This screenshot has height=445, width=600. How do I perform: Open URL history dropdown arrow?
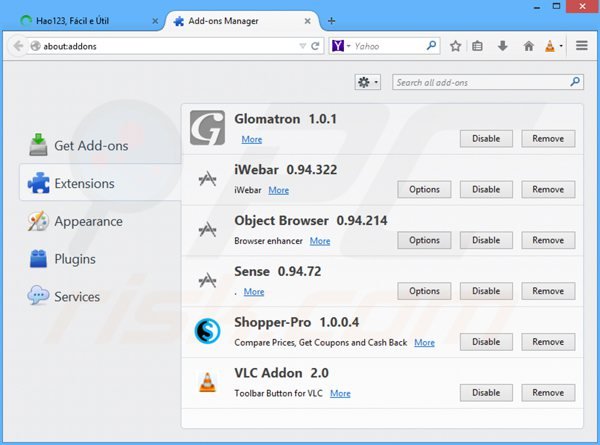click(302, 46)
